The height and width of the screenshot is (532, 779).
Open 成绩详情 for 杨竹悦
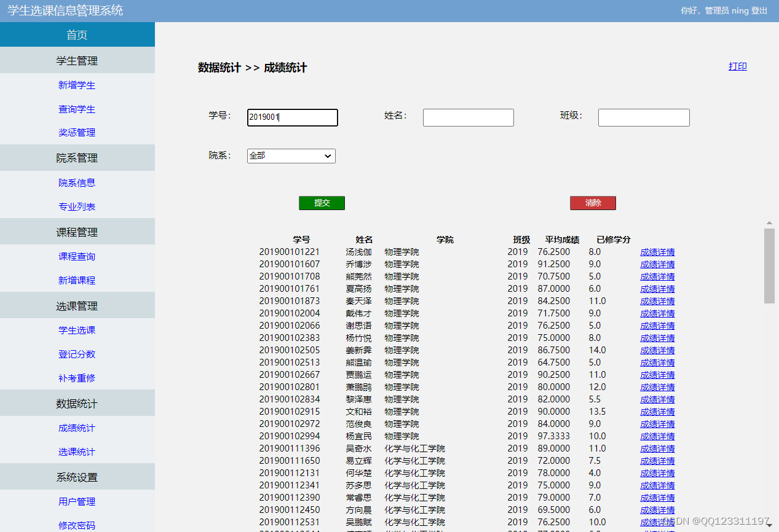coord(657,338)
